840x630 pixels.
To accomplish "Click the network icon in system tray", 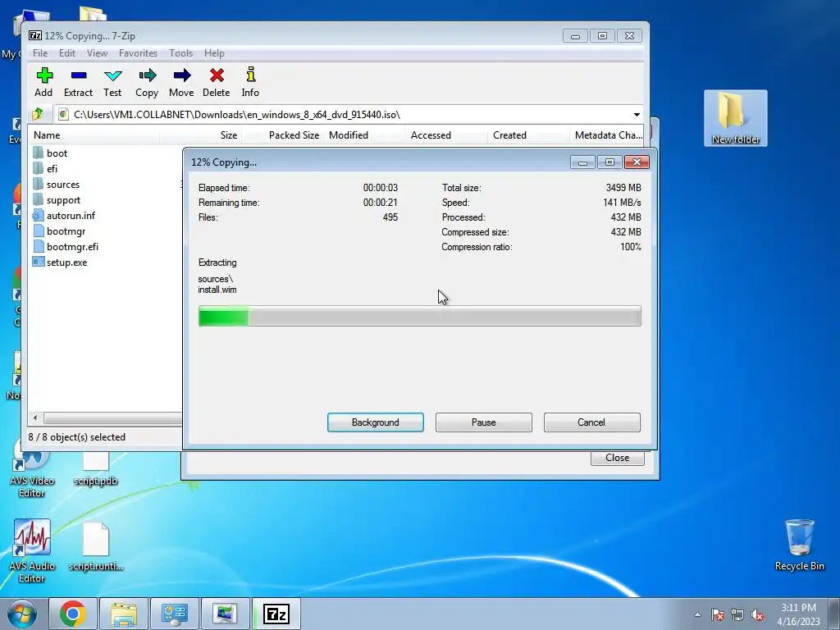I will click(737, 615).
